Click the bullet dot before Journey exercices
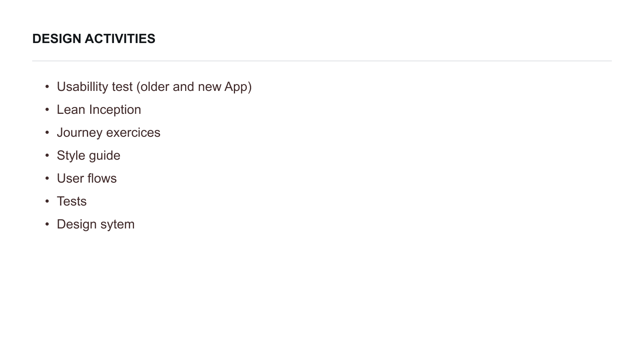Screen dimensions: 644x362 coord(47,132)
